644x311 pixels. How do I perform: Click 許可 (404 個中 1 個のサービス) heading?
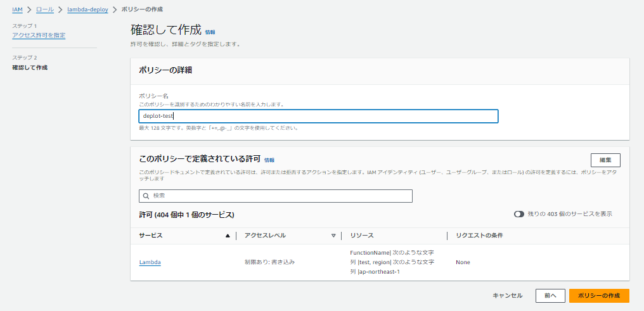click(x=186, y=215)
